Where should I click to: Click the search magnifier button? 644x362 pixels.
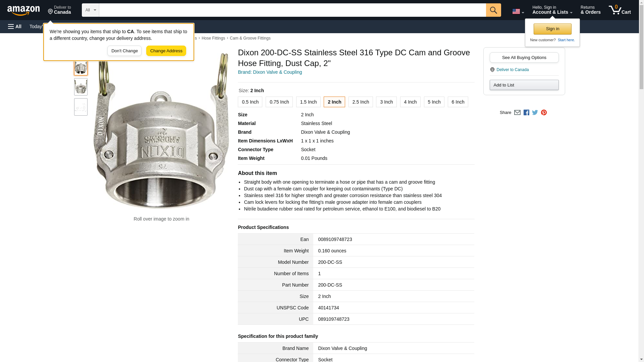493,10
